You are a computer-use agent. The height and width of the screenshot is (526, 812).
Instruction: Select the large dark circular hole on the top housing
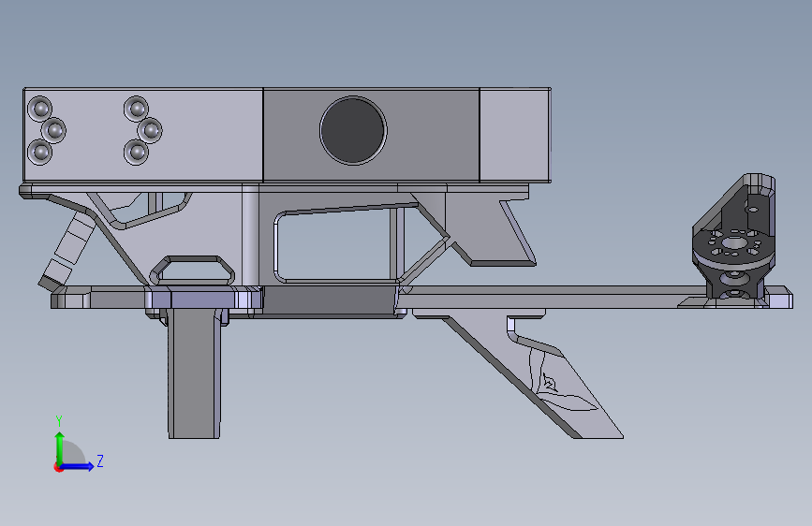pyautogui.click(x=353, y=130)
